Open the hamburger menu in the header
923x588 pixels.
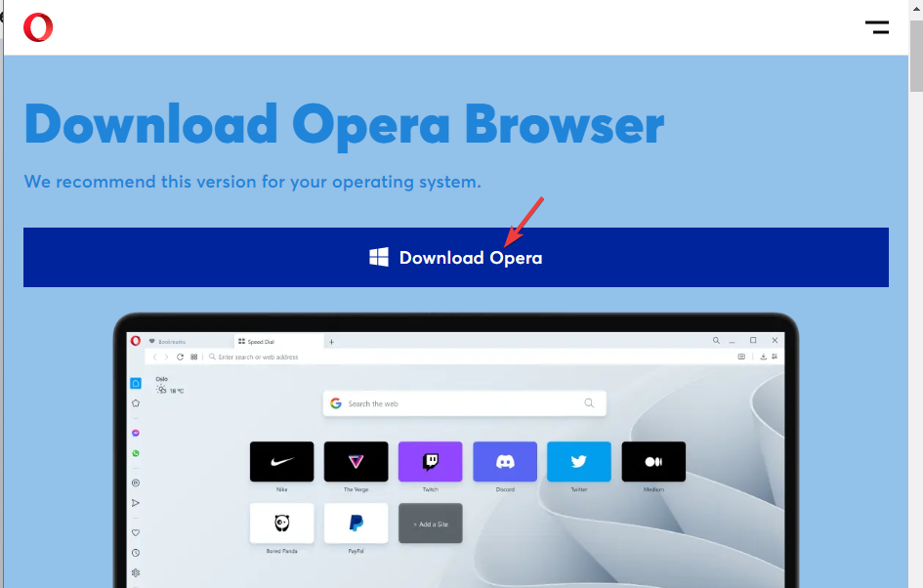click(876, 27)
